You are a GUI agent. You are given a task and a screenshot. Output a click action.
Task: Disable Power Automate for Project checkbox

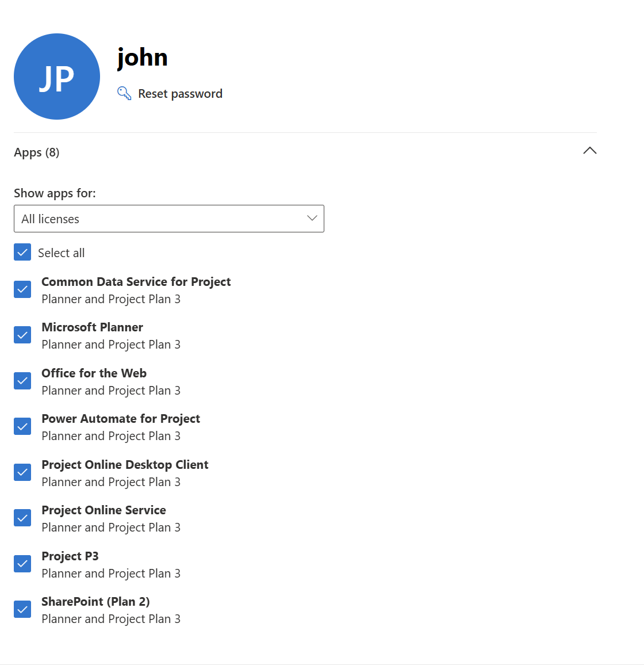point(22,426)
